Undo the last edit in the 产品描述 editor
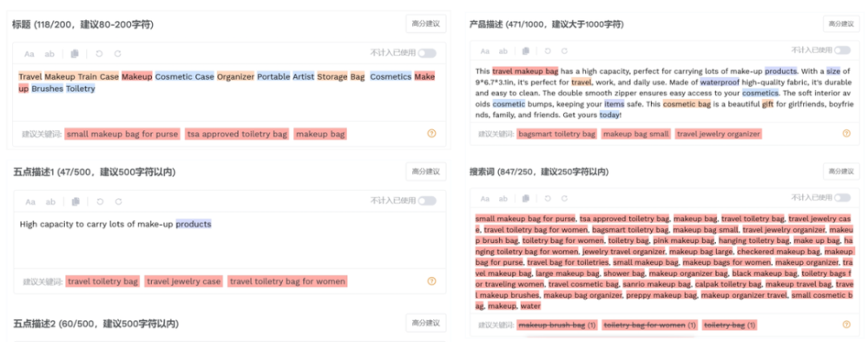The height and width of the screenshot is (342, 868). pyautogui.click(x=548, y=51)
